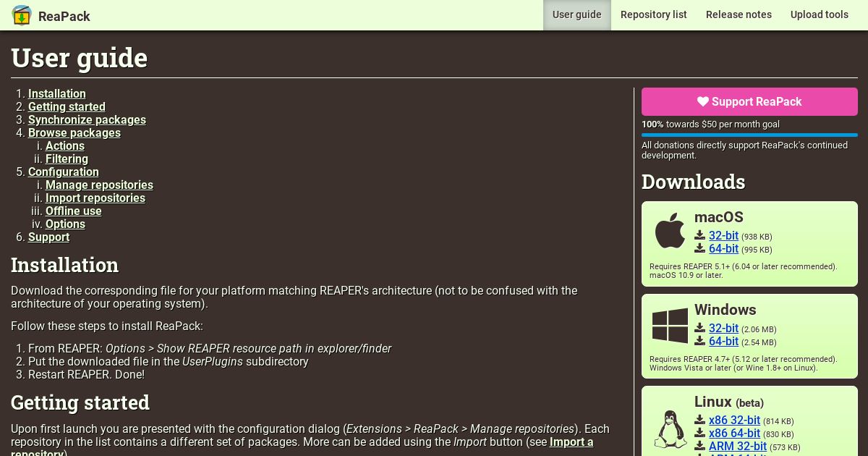The height and width of the screenshot is (456, 868).
Task: Click the 'User guide' page heading
Action: click(80, 58)
